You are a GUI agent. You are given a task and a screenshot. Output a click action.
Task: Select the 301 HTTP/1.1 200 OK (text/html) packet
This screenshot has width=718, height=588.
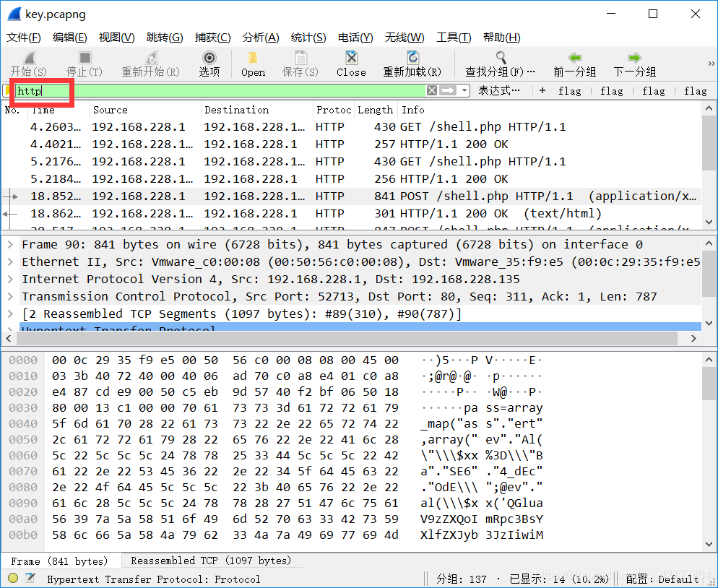pos(351,214)
